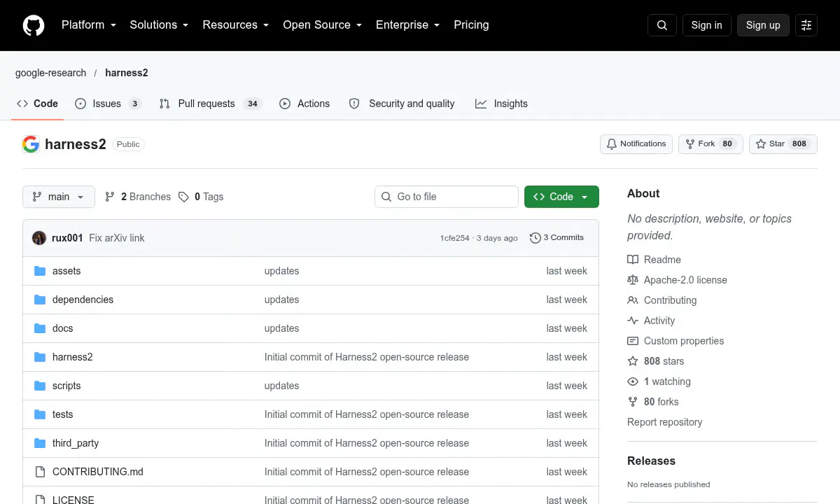Open 'Initial commit' message in tests row
840x504 pixels.
coord(367,414)
